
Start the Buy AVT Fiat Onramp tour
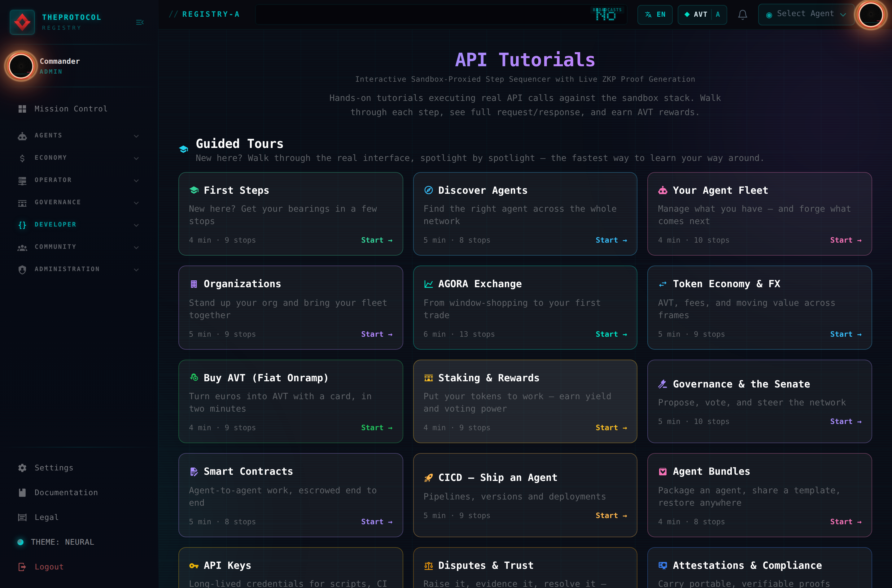pyautogui.click(x=377, y=427)
